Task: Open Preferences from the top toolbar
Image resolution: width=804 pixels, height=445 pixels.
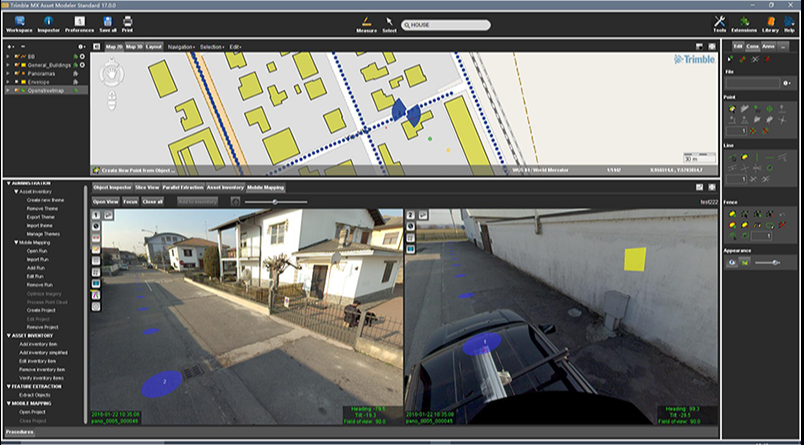Action: click(x=79, y=24)
